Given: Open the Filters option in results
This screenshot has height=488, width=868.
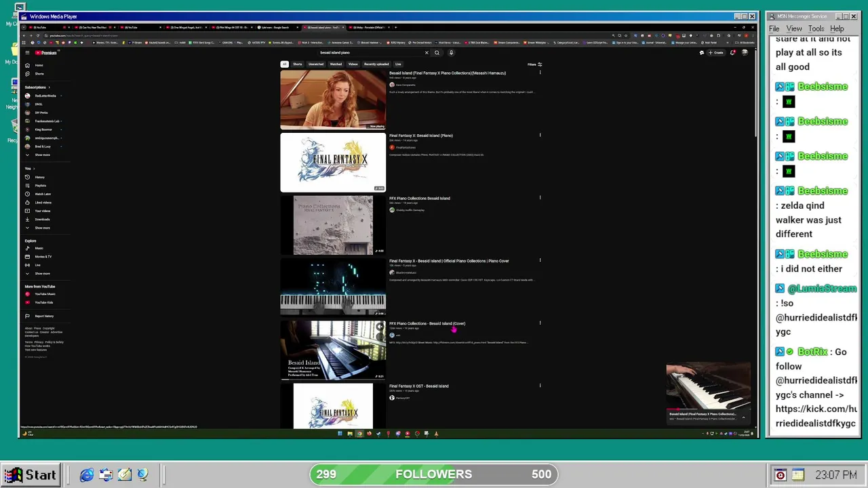Looking at the screenshot, I should [x=535, y=64].
